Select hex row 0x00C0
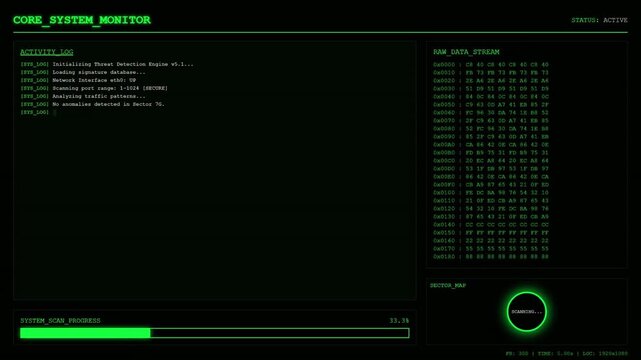The image size is (641, 360). (491, 161)
